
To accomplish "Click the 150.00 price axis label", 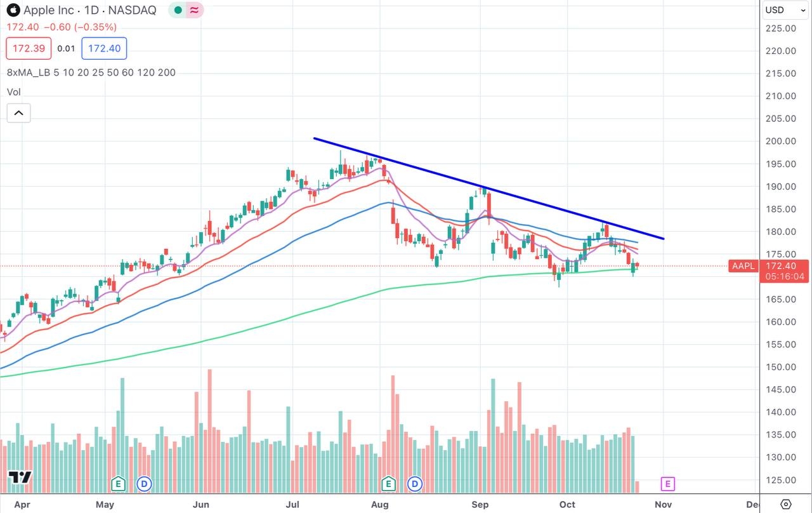I will [782, 367].
